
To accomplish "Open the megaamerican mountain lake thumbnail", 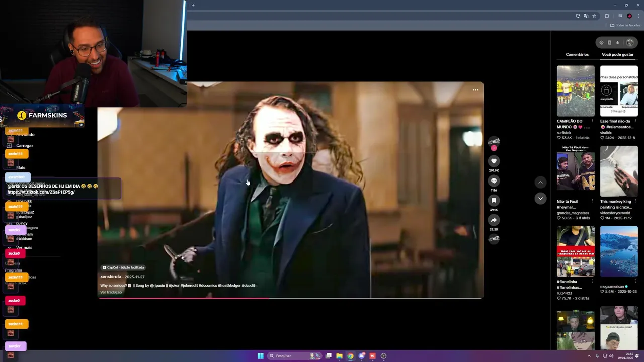I will pos(619,251).
